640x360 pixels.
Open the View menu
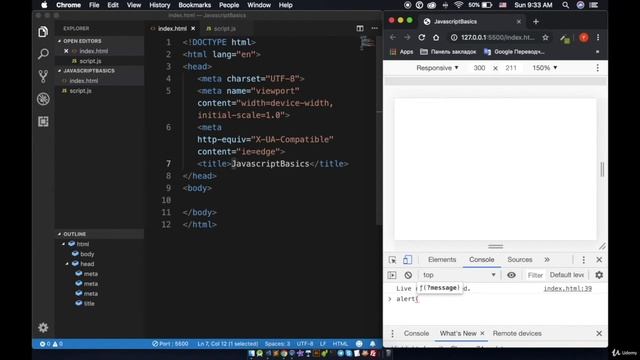133,5
